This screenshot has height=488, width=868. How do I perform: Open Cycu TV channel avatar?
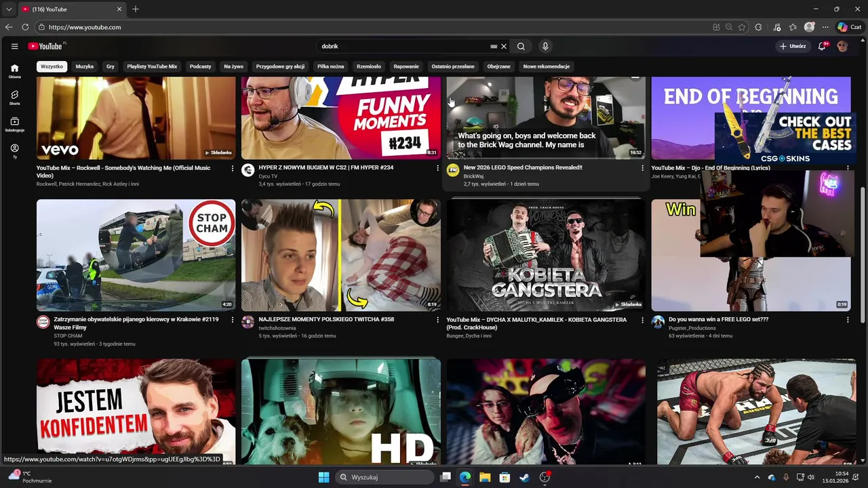point(248,170)
